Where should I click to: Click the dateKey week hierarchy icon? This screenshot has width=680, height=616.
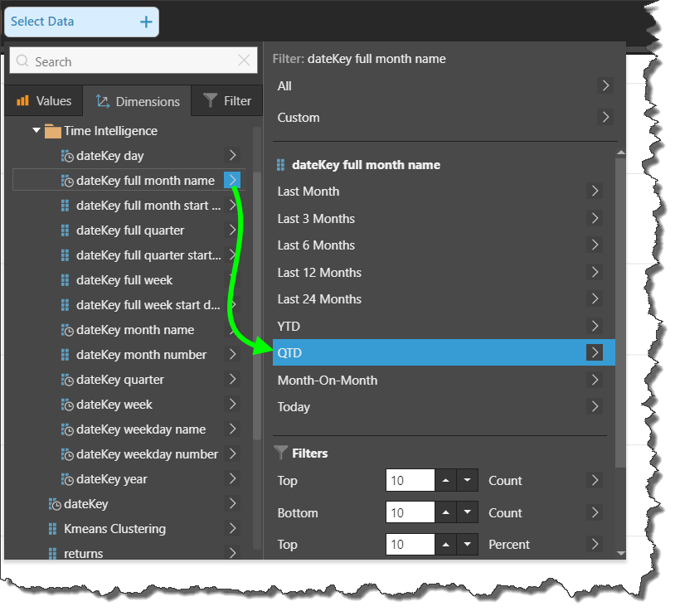click(67, 405)
